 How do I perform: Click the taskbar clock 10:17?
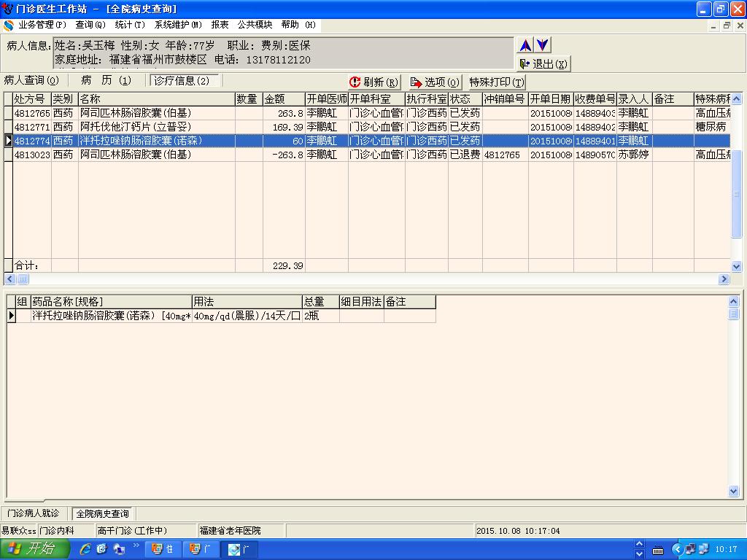[x=726, y=550]
